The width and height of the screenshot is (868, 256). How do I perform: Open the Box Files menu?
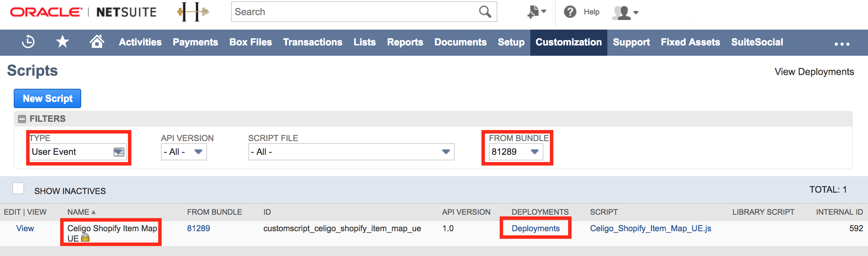pyautogui.click(x=251, y=42)
